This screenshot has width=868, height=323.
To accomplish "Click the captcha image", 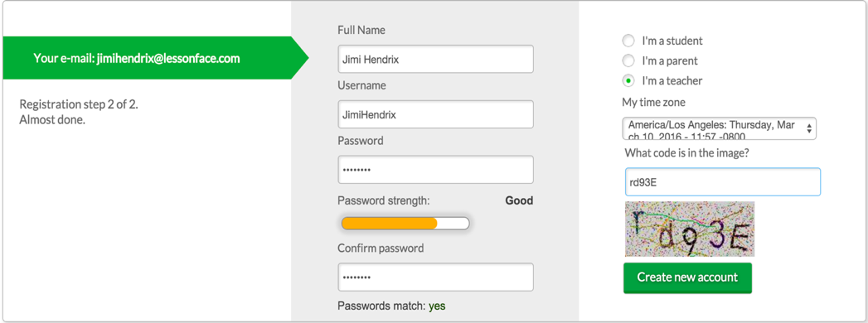I will (x=690, y=229).
